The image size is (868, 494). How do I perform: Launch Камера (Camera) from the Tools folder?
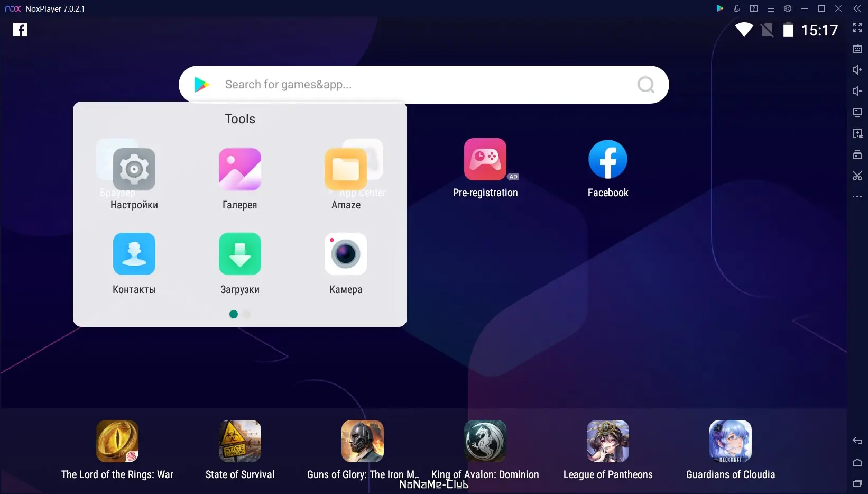pos(346,264)
